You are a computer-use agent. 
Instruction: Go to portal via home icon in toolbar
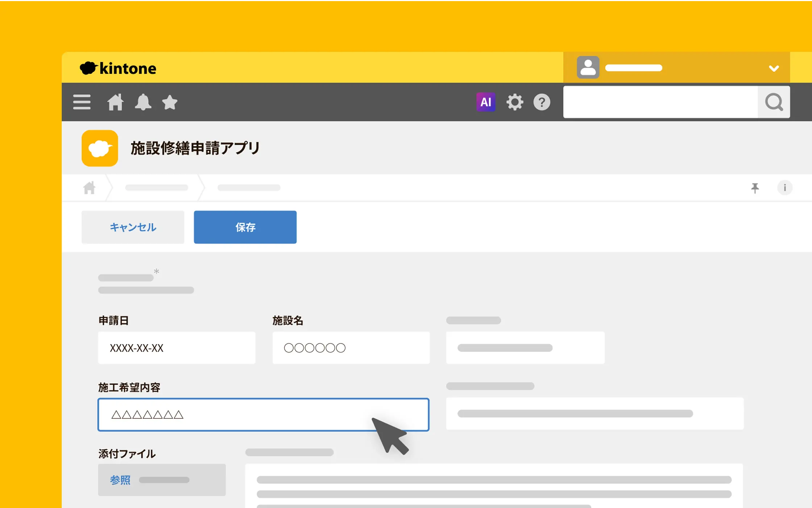point(115,102)
